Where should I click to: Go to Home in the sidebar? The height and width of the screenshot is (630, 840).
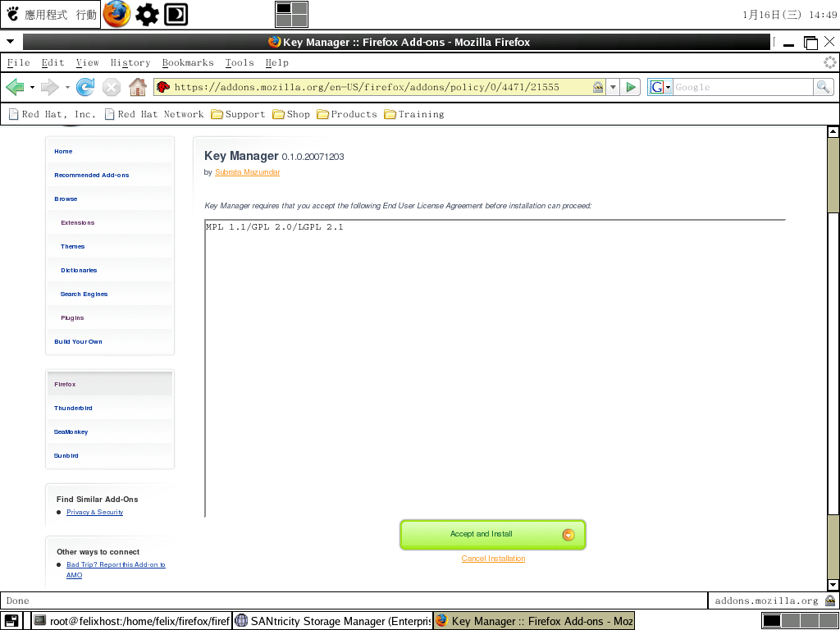pyautogui.click(x=63, y=151)
